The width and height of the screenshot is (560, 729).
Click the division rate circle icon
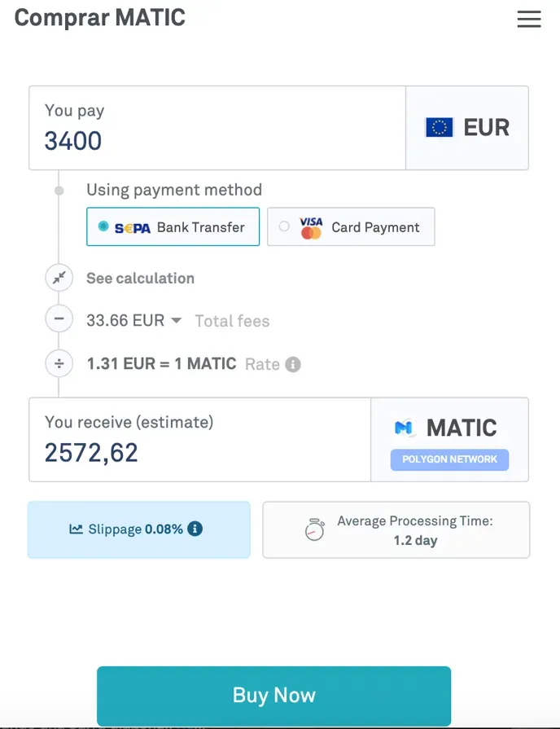click(x=59, y=363)
